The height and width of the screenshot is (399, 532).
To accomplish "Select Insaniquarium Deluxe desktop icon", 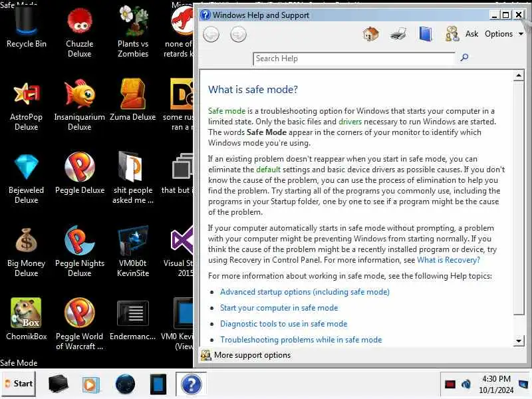I will tap(79, 105).
